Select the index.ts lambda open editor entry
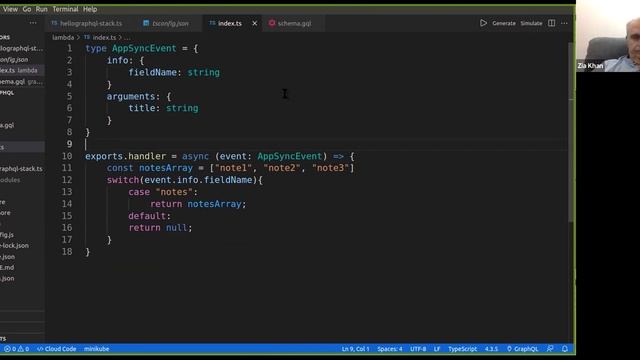 [x=22, y=71]
